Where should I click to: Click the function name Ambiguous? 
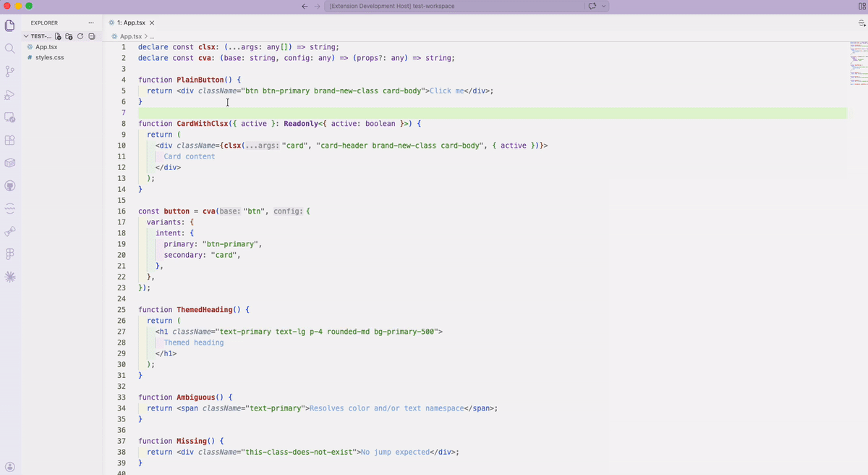(x=196, y=398)
